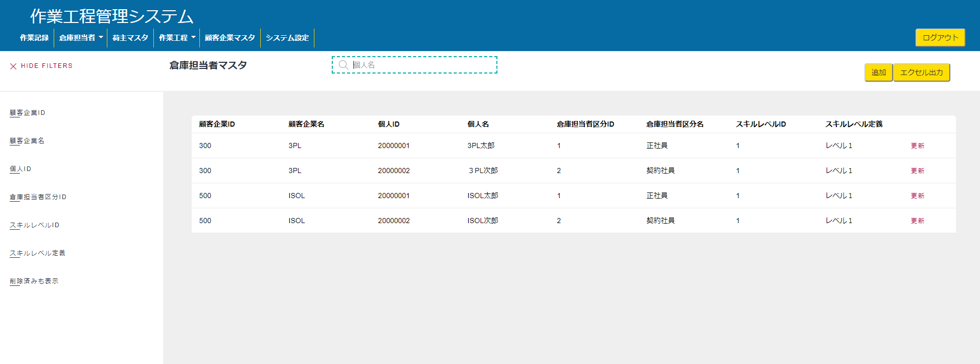Open the 荷主マスタ menu item

pyautogui.click(x=130, y=38)
